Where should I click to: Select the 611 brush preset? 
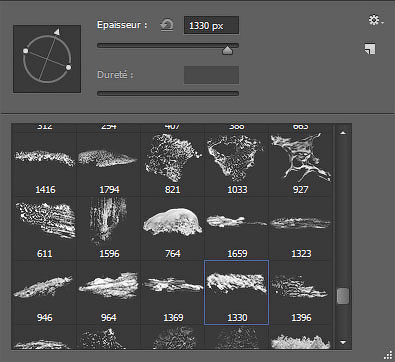click(45, 229)
